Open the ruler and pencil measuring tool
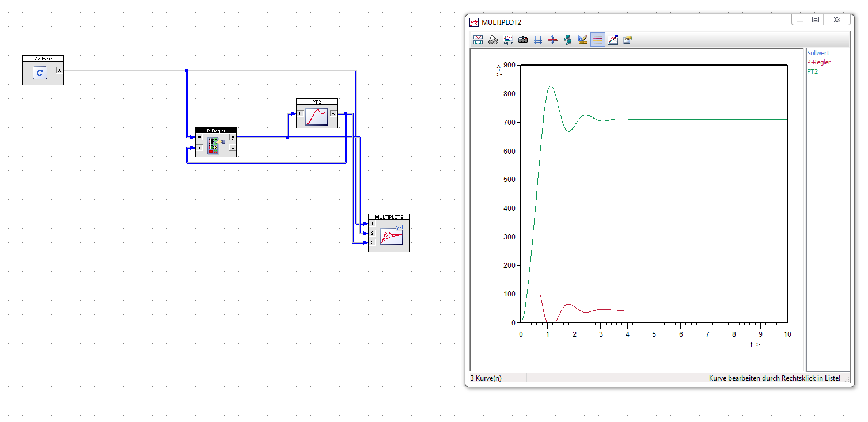This screenshot has height=422, width=868. pos(583,40)
